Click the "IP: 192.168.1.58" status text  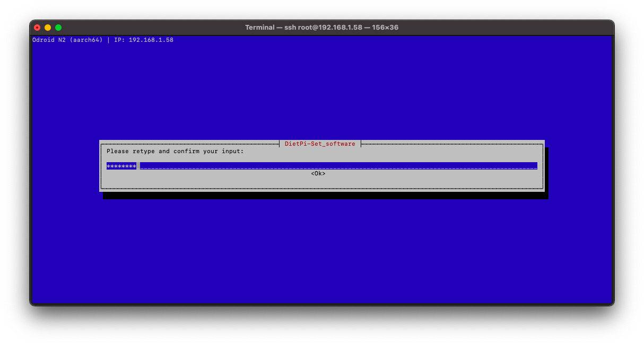tap(143, 40)
